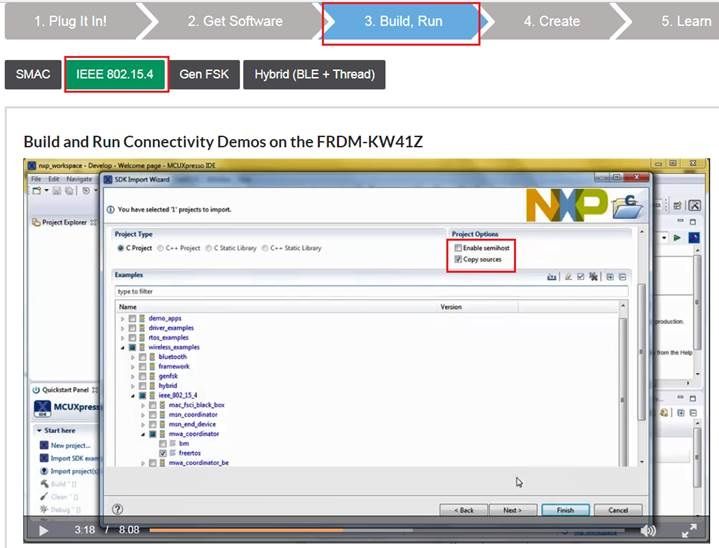719x548 pixels.
Task: Click the Quickstart Panel icon
Action: point(36,390)
